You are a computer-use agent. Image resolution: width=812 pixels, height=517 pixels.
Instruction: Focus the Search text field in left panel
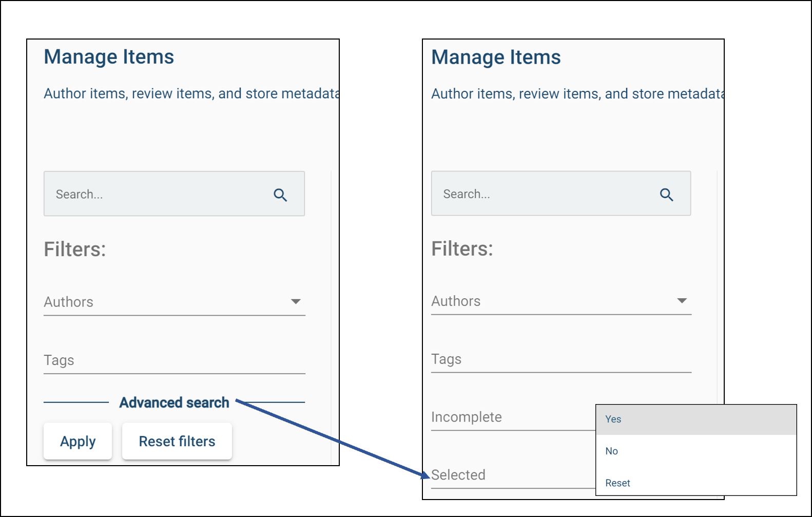159,195
